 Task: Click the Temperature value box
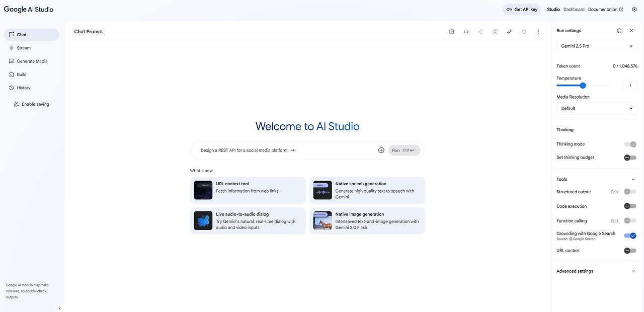click(630, 86)
